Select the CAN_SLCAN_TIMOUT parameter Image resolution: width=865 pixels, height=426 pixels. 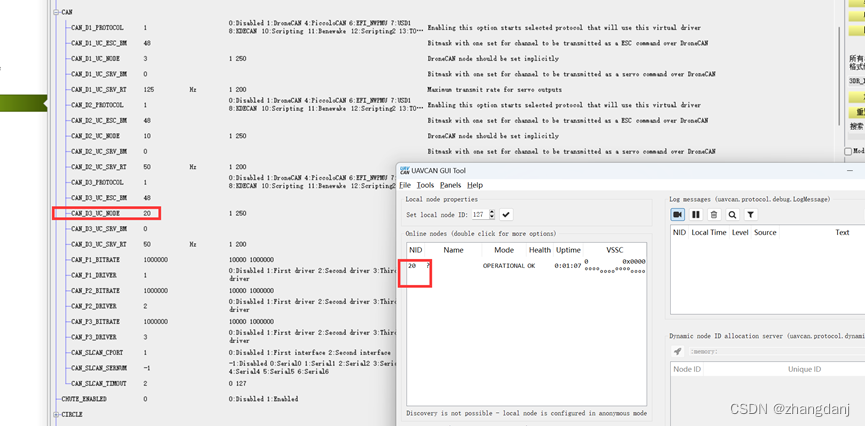99,383
